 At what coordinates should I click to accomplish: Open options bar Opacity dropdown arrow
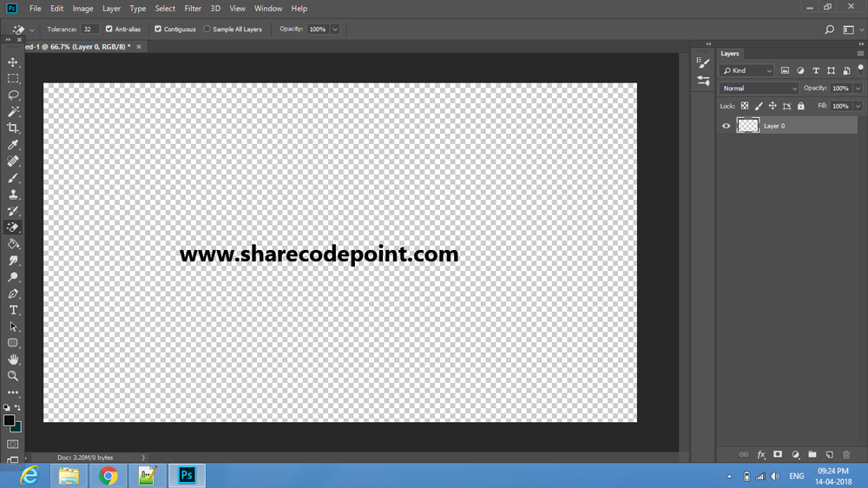coord(335,30)
